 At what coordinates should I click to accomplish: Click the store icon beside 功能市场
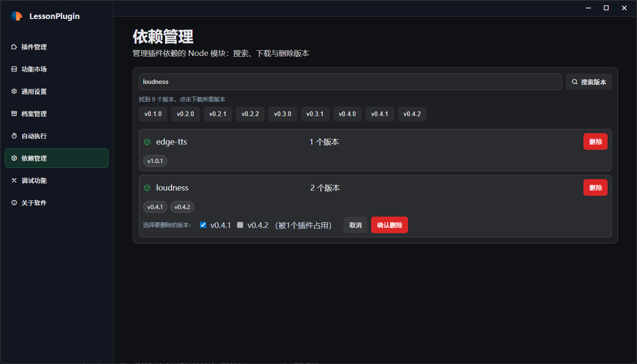pos(14,69)
